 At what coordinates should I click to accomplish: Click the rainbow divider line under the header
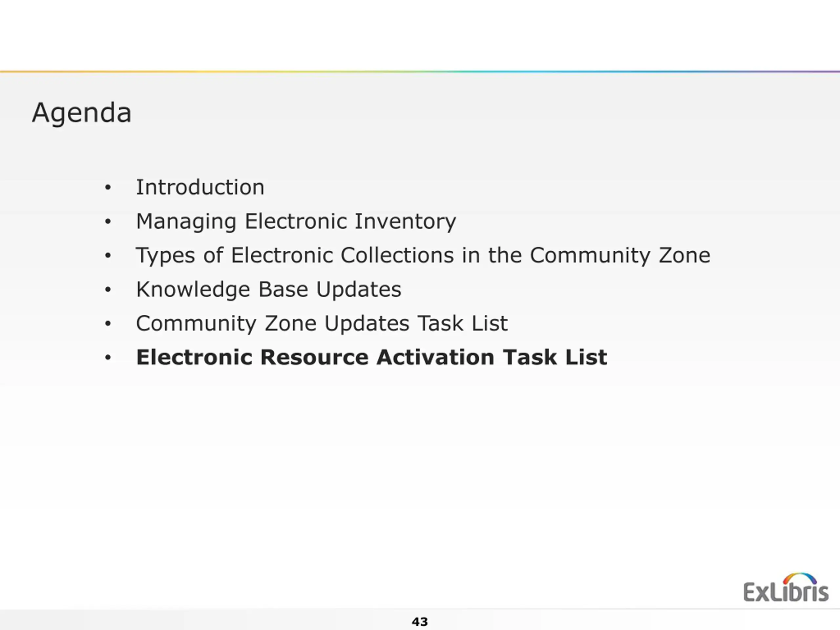[x=420, y=72]
